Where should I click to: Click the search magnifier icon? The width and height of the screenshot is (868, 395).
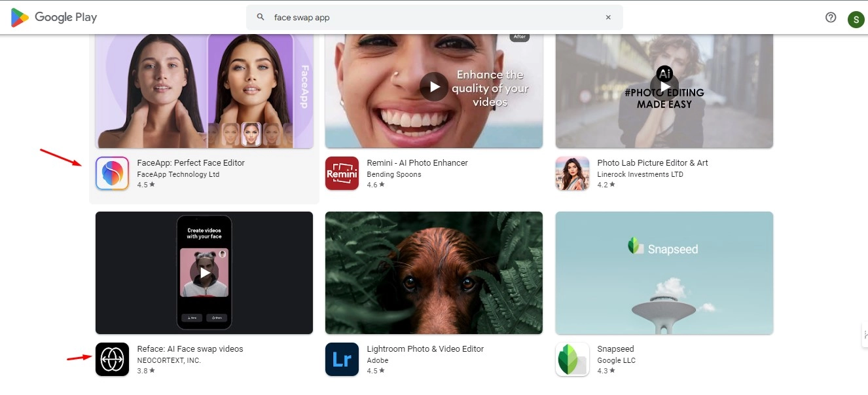click(x=261, y=18)
